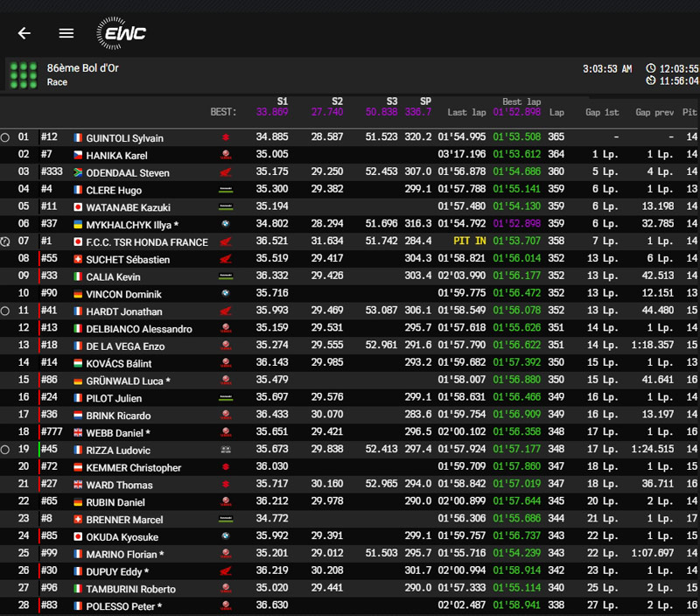
Task: Toggle the circle marker beside Hardt Jonathan
Action: pyautogui.click(x=6, y=311)
